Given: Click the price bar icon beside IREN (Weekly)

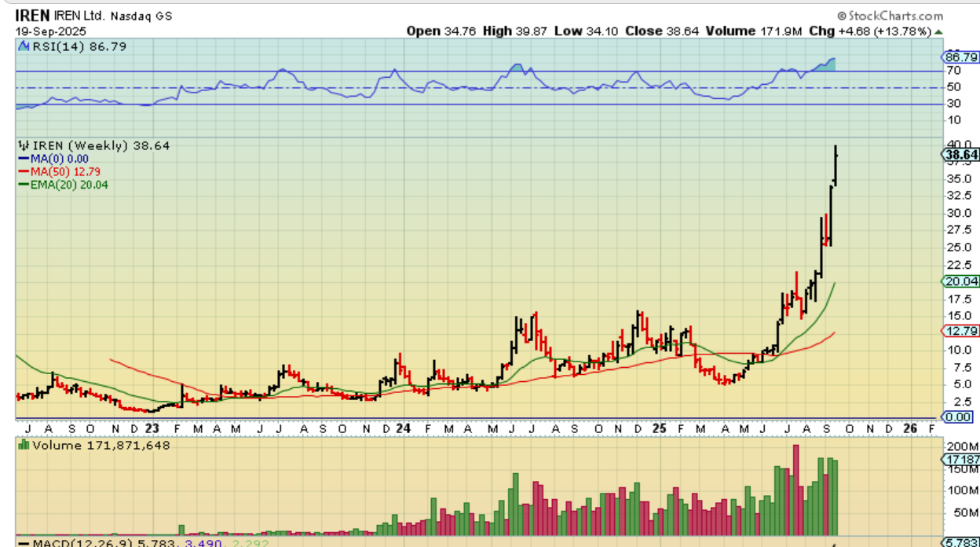Looking at the screenshot, I should click(23, 145).
